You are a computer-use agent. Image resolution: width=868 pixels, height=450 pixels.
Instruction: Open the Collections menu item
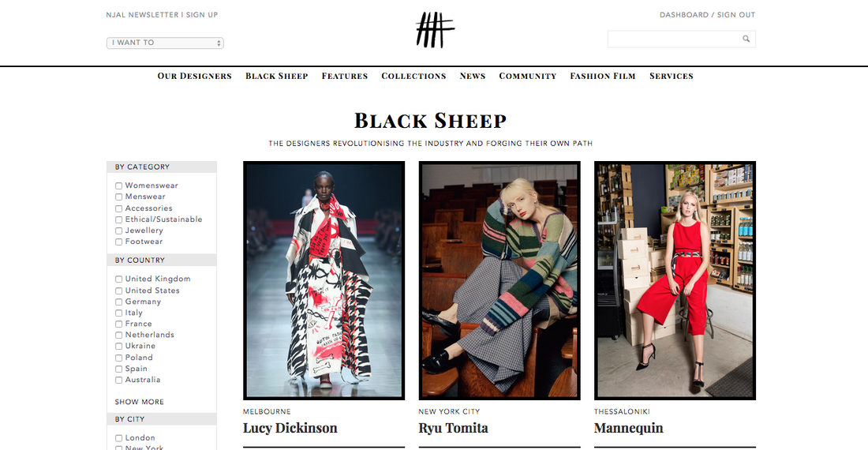[413, 76]
